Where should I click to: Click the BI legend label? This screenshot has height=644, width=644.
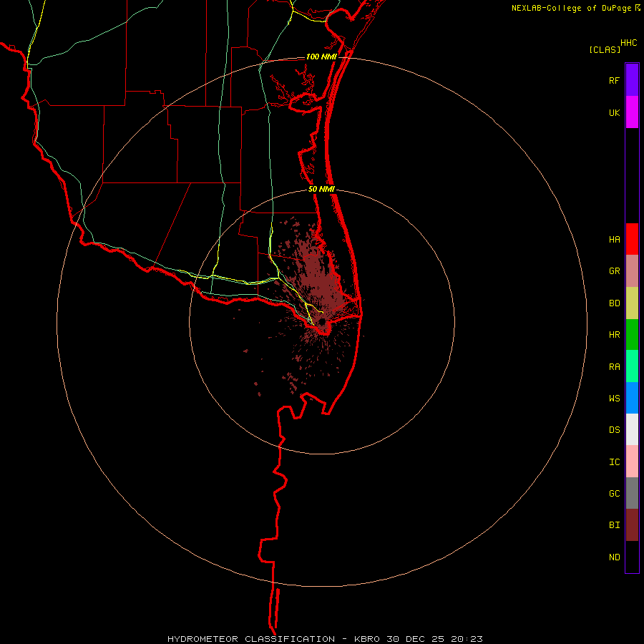pos(614,525)
